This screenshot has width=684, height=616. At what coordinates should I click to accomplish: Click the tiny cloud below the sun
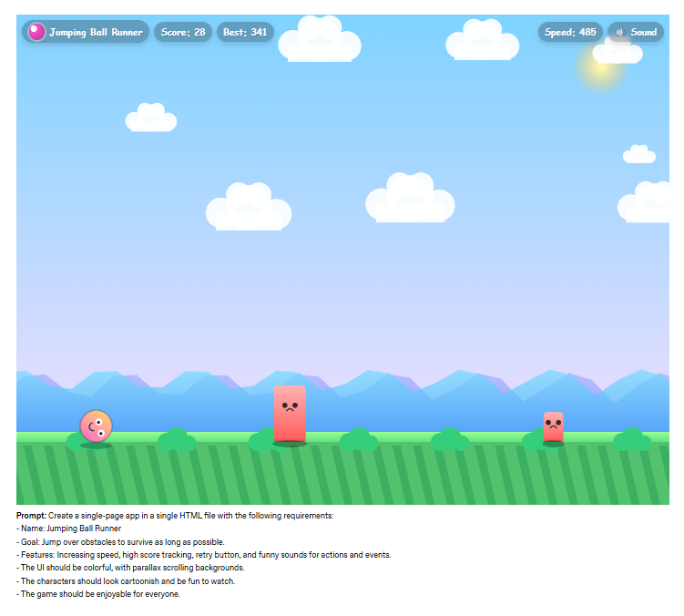pos(638,154)
